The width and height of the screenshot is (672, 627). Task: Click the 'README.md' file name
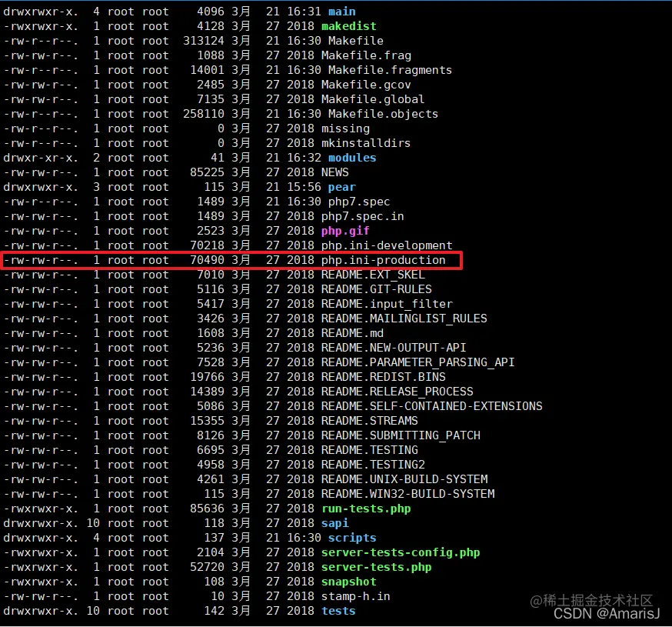pyautogui.click(x=352, y=333)
